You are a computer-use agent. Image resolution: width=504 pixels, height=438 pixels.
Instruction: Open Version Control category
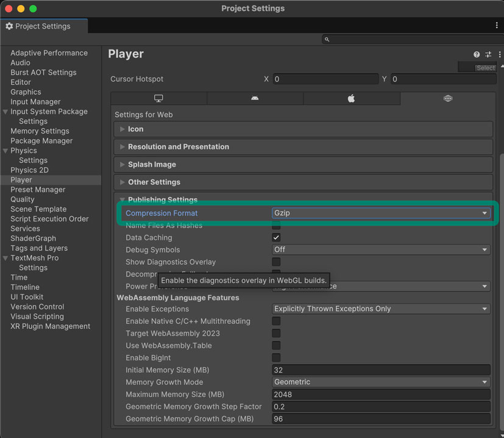click(37, 307)
